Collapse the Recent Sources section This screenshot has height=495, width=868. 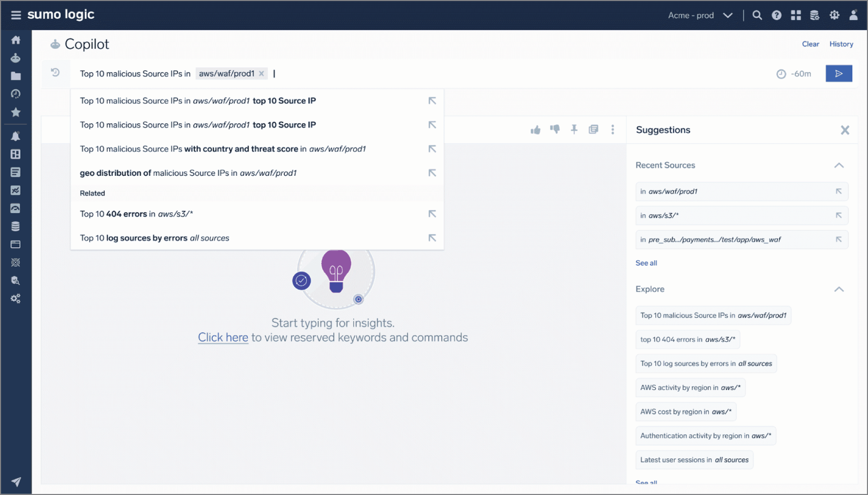click(839, 165)
